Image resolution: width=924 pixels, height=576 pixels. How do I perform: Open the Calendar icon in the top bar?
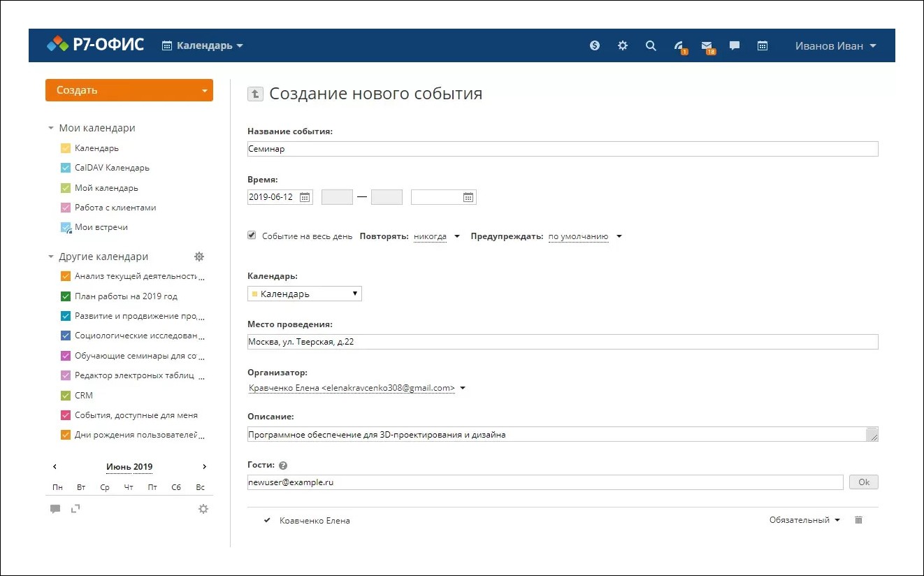(x=762, y=45)
